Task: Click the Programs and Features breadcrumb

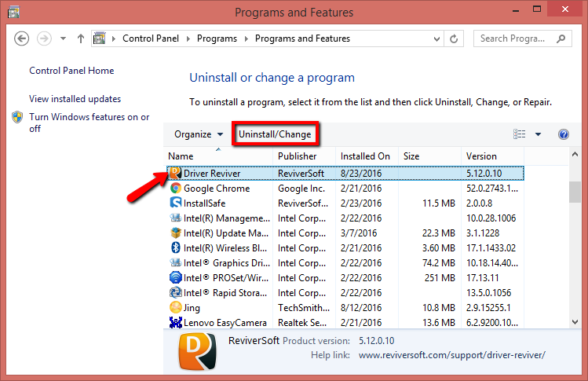Action: [302, 38]
